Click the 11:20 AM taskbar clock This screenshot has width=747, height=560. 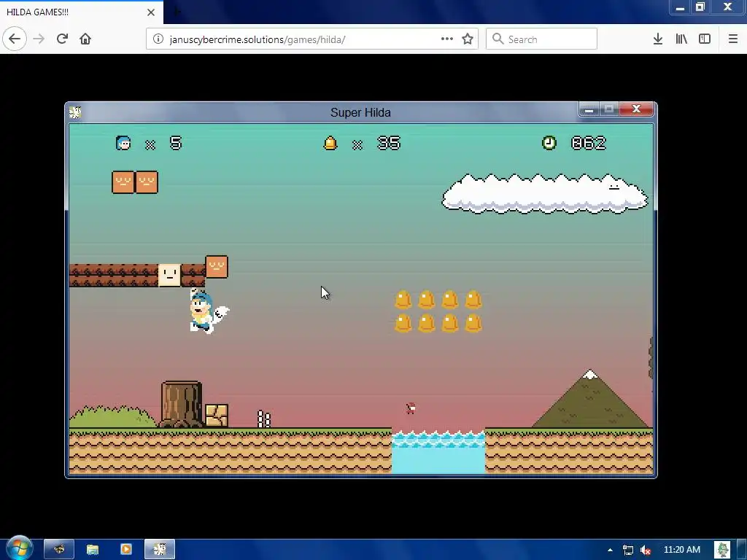[682, 550]
